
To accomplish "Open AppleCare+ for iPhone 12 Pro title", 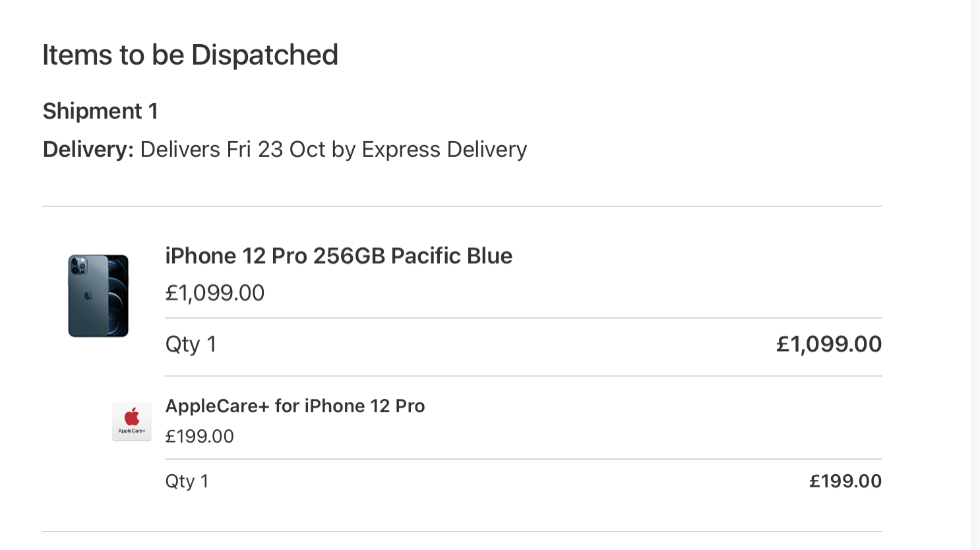I will click(295, 406).
